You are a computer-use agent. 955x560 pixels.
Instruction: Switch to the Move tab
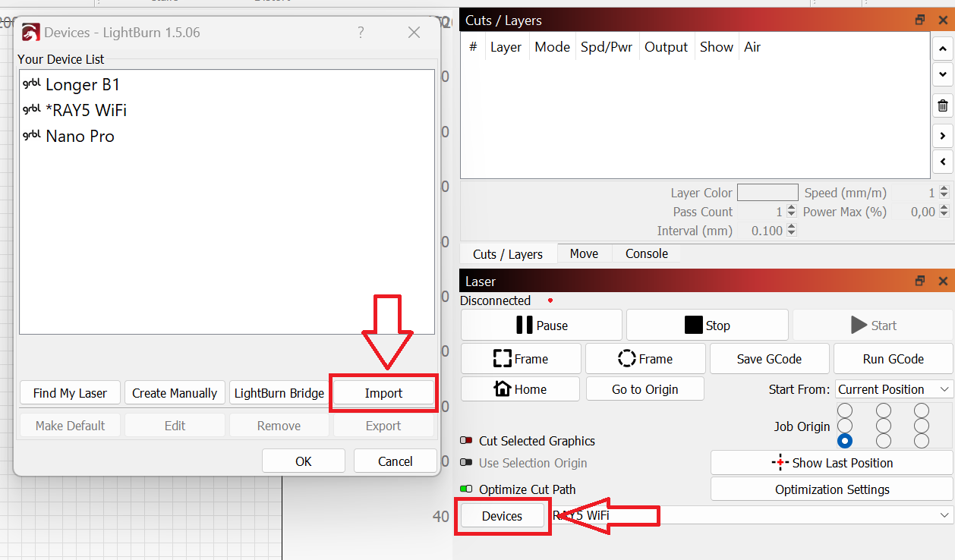pyautogui.click(x=584, y=253)
